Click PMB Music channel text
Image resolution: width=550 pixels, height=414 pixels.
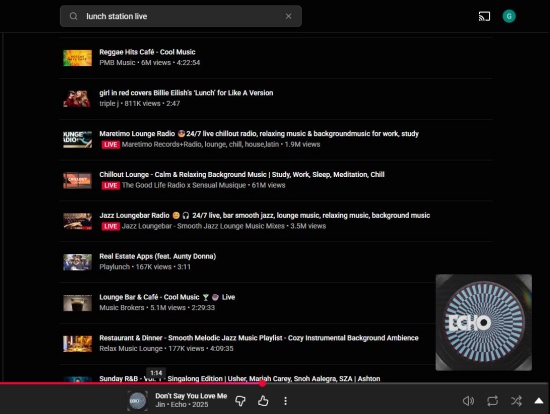pyautogui.click(x=117, y=62)
